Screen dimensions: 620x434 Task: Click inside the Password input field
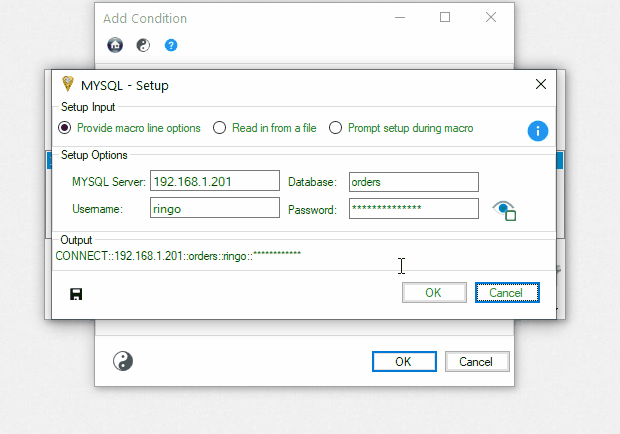pos(413,208)
